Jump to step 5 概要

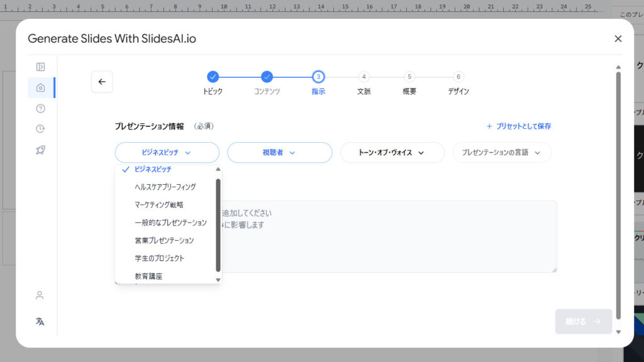[x=409, y=82]
